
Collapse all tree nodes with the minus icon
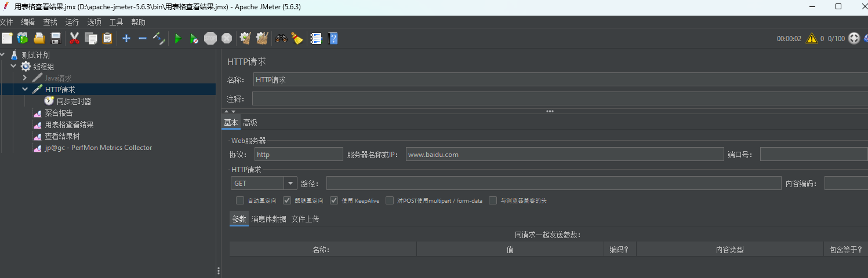coord(143,38)
